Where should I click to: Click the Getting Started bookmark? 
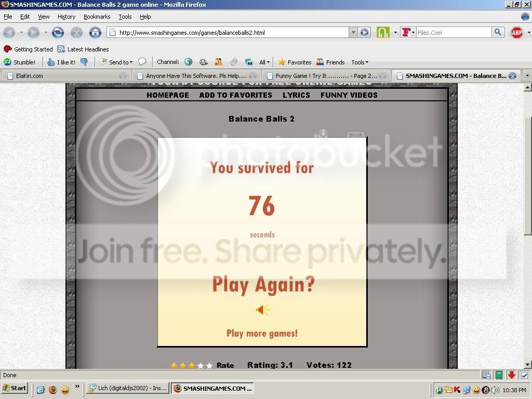pos(28,49)
